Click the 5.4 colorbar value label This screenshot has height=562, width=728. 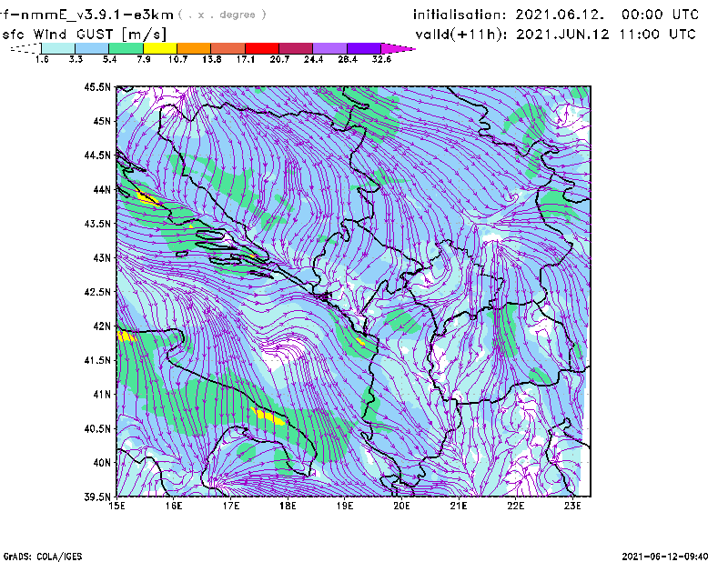tap(109, 59)
